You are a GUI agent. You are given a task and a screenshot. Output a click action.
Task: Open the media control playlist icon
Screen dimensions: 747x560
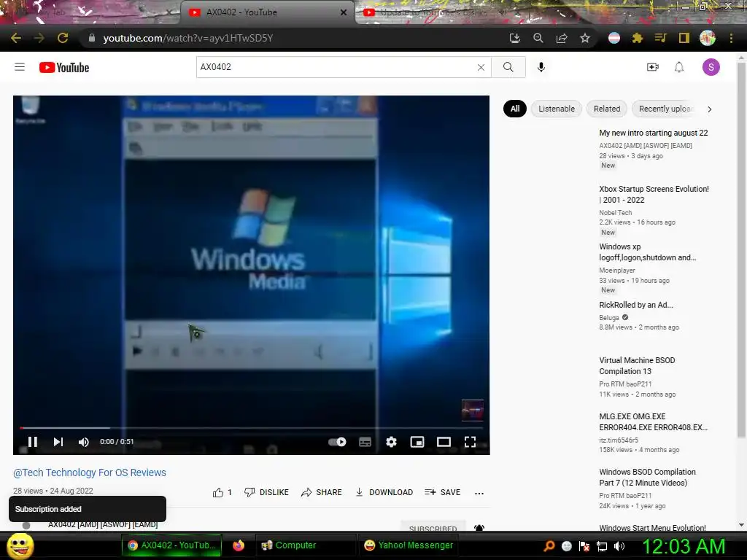click(x=660, y=38)
